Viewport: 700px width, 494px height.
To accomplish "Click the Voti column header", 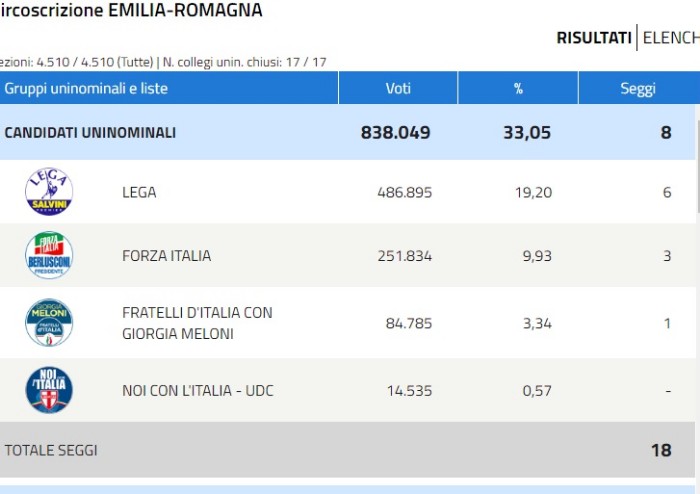I will [x=398, y=88].
